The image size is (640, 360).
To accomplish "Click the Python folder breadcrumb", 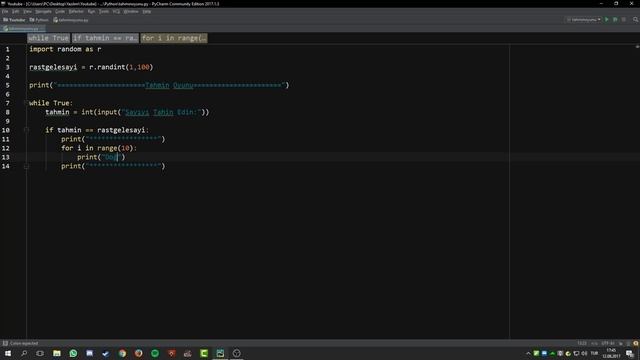I will (39, 20).
